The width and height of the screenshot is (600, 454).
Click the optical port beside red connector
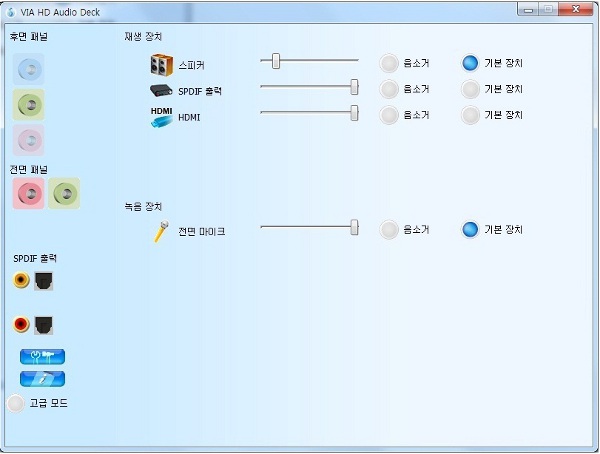(44, 325)
